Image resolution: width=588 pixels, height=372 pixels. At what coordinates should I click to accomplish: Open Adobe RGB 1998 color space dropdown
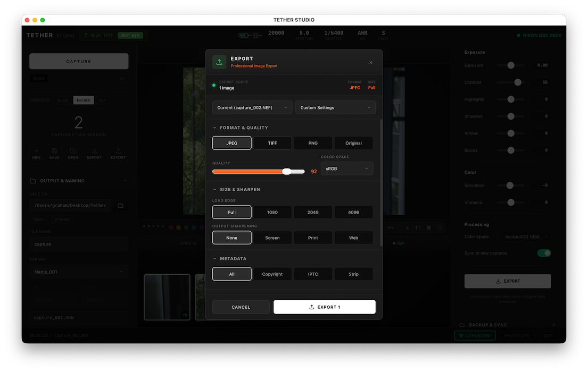pos(526,237)
